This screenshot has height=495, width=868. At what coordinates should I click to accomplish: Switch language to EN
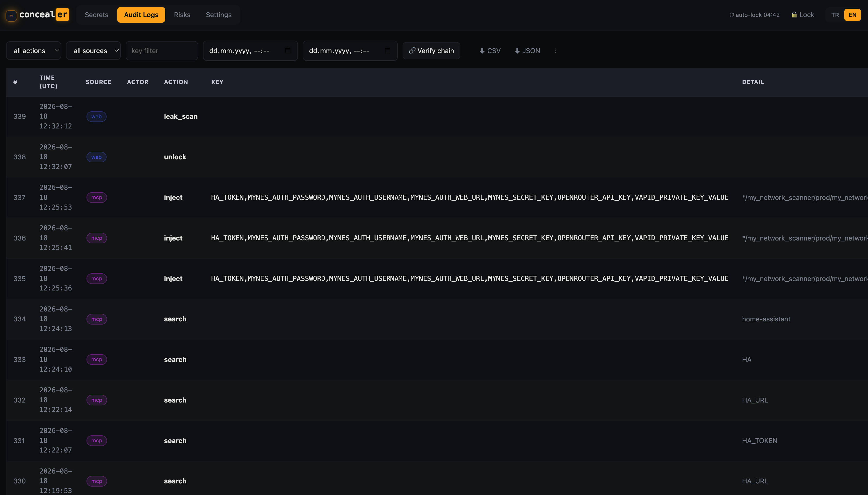pos(852,15)
